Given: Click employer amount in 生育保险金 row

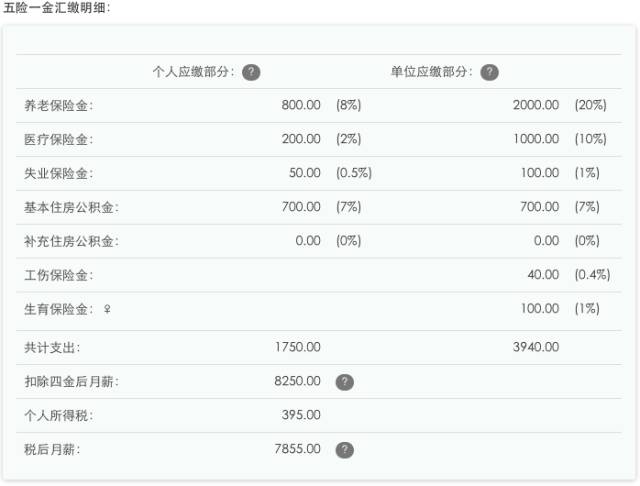Looking at the screenshot, I should [540, 308].
